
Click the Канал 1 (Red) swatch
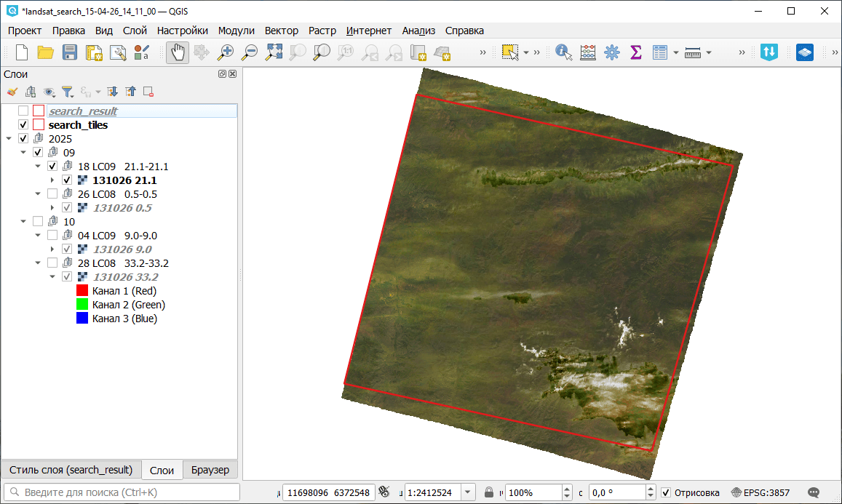[82, 291]
